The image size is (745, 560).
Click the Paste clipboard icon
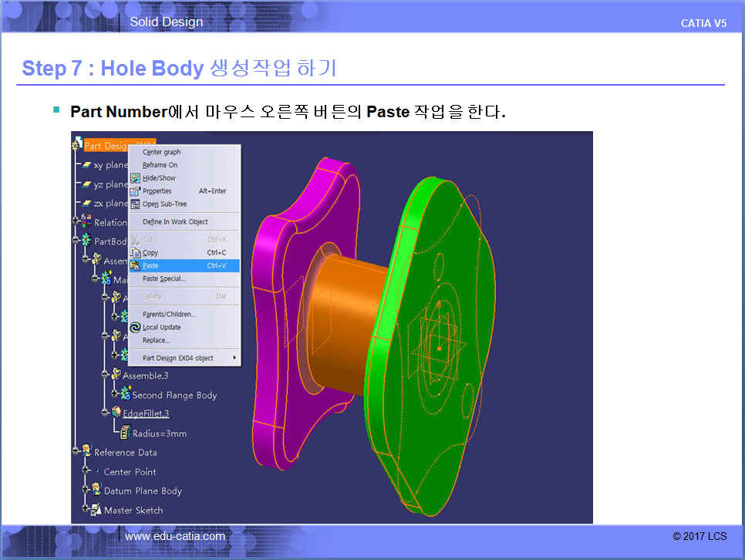pos(135,265)
